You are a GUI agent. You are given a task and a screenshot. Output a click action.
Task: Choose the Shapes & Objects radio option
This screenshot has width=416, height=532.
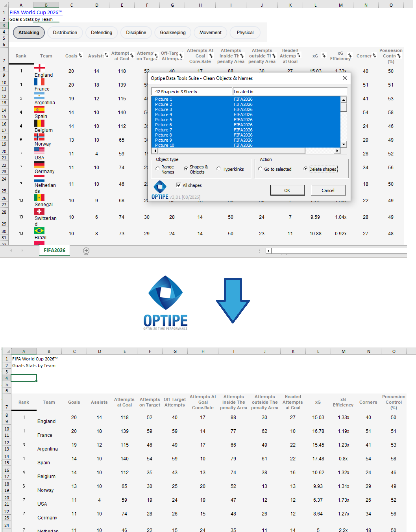tap(186, 169)
